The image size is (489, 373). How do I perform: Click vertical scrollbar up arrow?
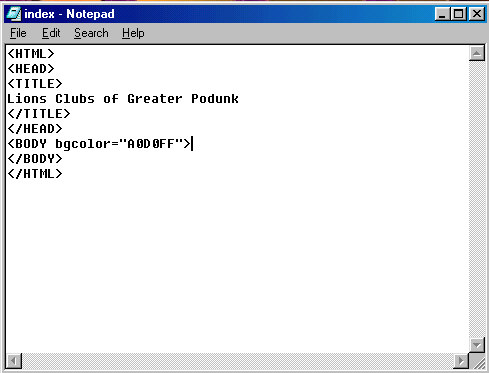477,53
